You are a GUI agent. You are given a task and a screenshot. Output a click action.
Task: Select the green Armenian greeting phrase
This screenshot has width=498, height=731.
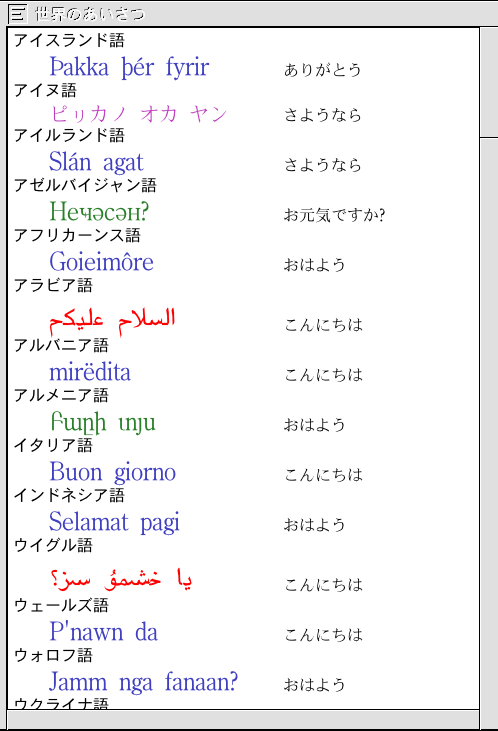[103, 423]
